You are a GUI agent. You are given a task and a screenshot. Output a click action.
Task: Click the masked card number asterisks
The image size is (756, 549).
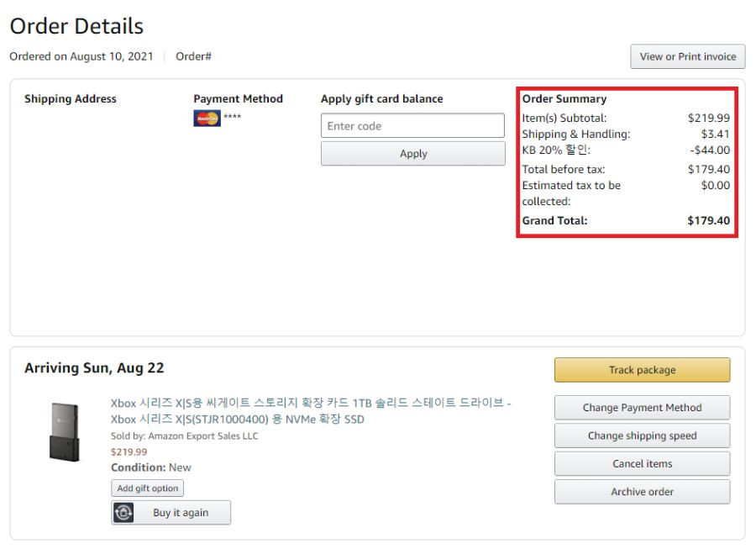click(x=233, y=116)
